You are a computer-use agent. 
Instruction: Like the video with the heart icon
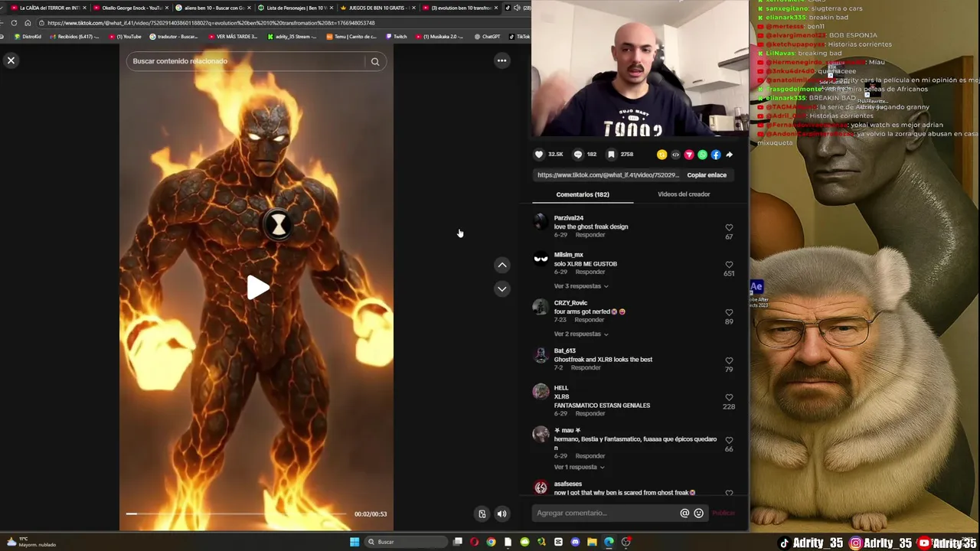[x=539, y=155]
